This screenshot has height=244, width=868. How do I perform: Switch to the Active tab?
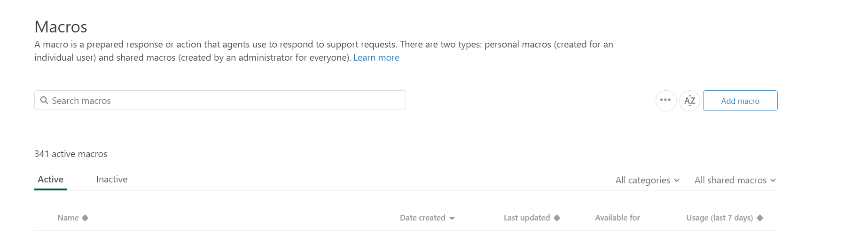point(50,179)
